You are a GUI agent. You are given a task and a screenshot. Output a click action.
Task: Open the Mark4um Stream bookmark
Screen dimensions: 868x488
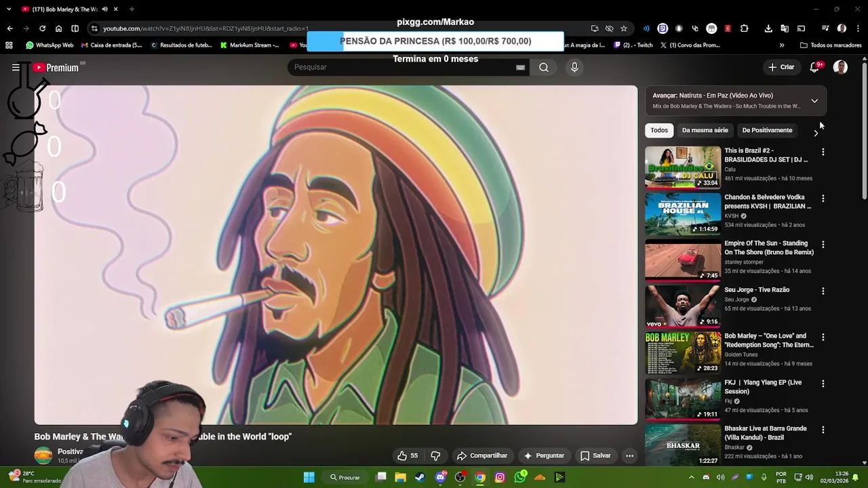click(x=250, y=45)
